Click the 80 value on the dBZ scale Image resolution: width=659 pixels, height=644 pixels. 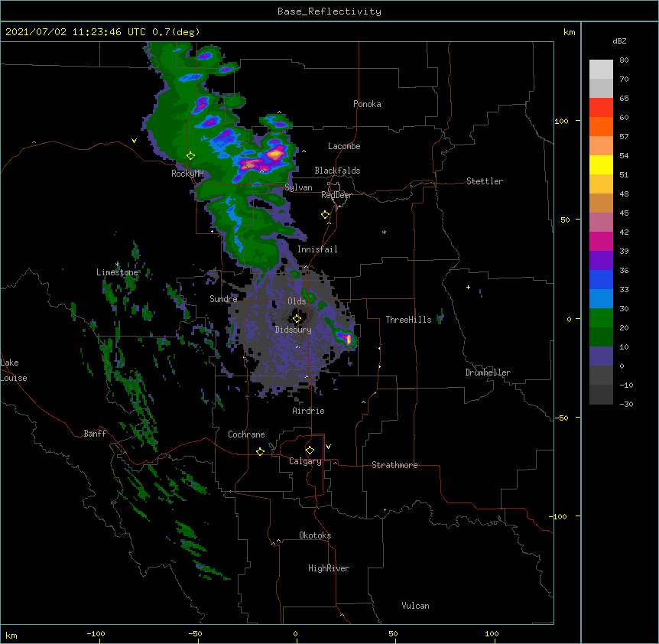(x=624, y=60)
